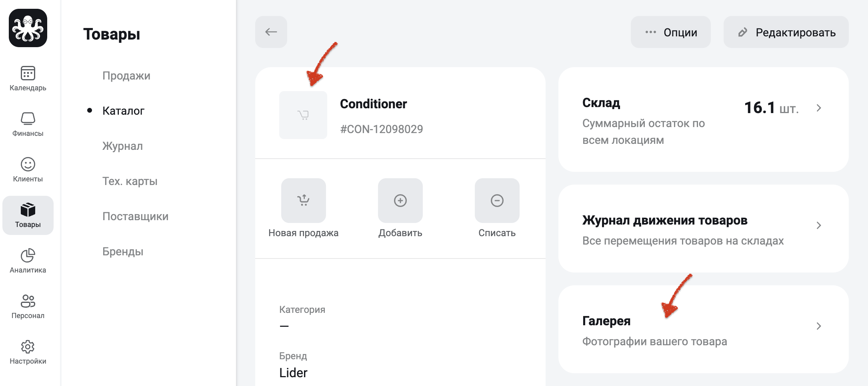Viewport: 868px width, 386px height.
Task: Click the Категория field label
Action: tap(302, 310)
